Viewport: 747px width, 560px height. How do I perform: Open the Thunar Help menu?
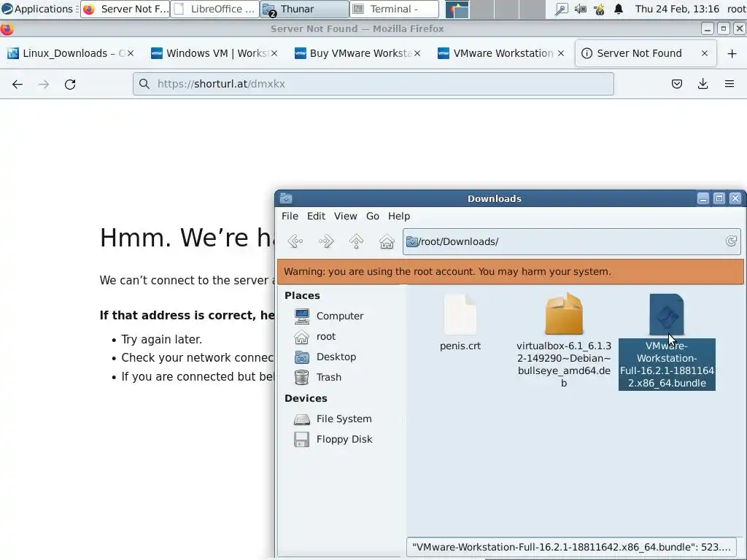(399, 216)
